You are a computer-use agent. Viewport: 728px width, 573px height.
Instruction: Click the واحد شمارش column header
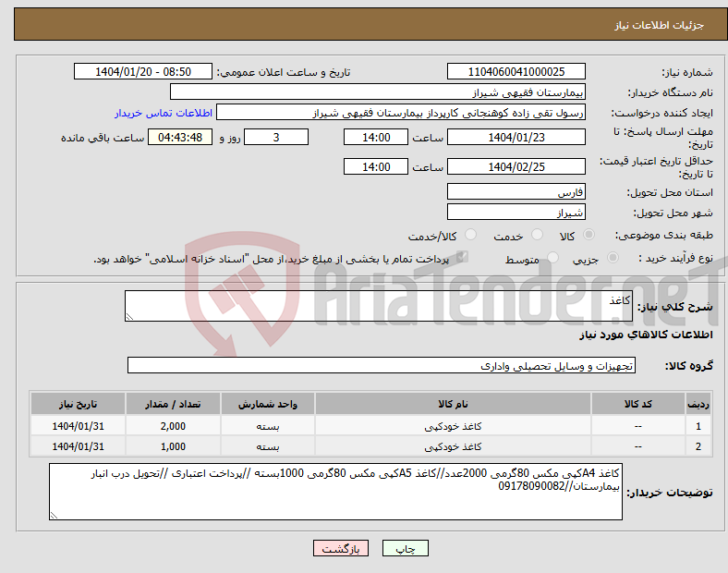[268, 404]
